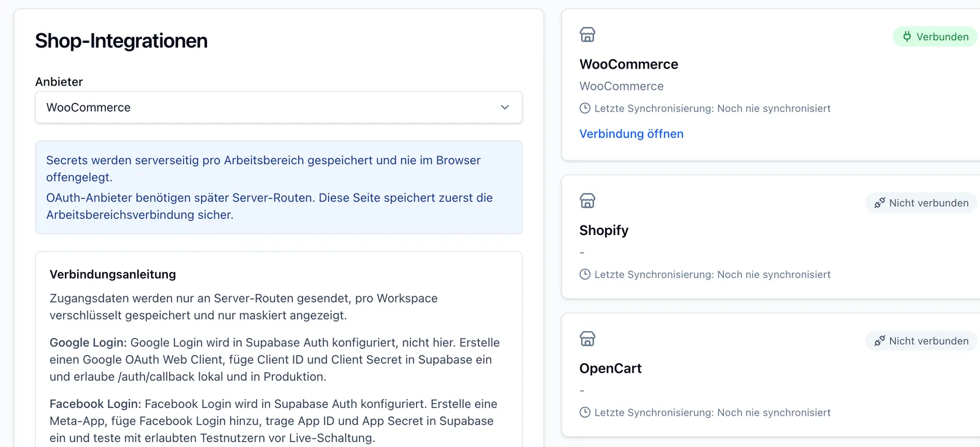
Task: Click the WooCommerce card store icon
Action: pos(587,35)
